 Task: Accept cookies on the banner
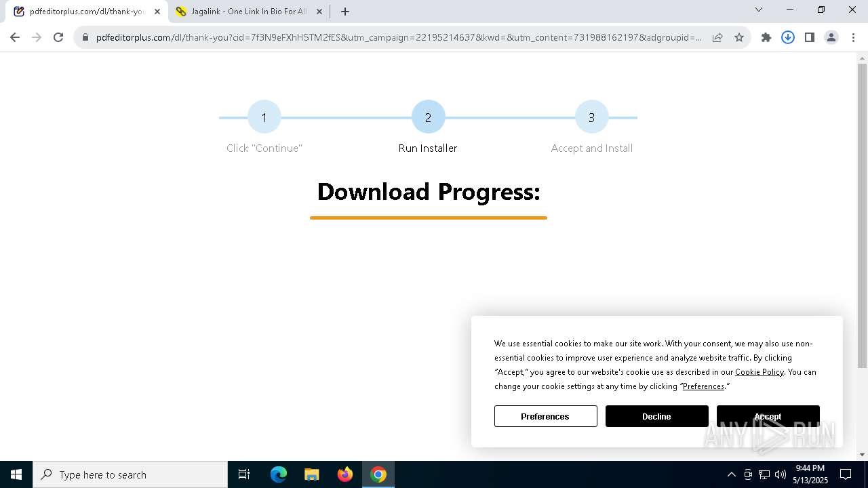click(x=768, y=416)
